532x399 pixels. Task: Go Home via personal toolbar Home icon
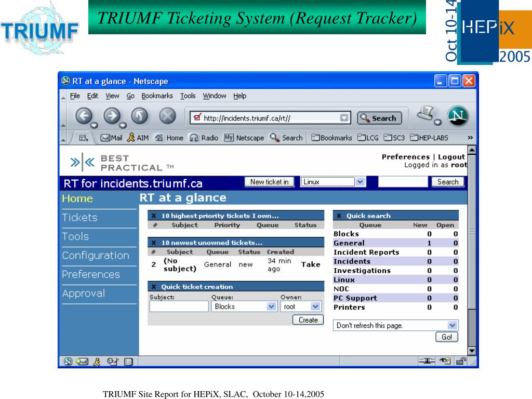(x=169, y=138)
